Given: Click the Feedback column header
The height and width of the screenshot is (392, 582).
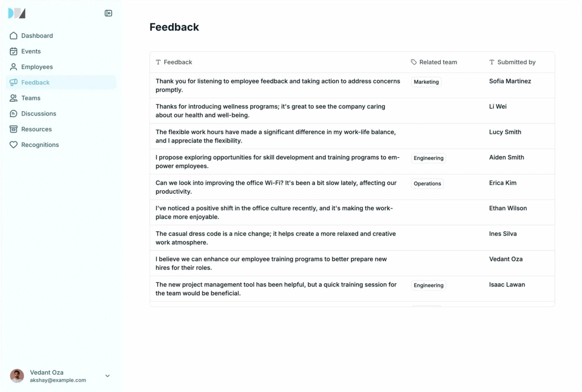Looking at the screenshot, I should pyautogui.click(x=178, y=62).
